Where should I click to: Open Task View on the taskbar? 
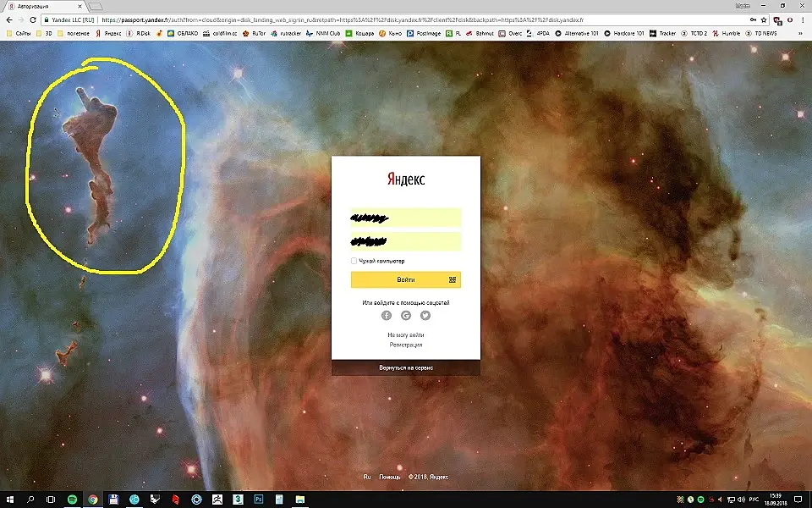pyautogui.click(x=51, y=500)
